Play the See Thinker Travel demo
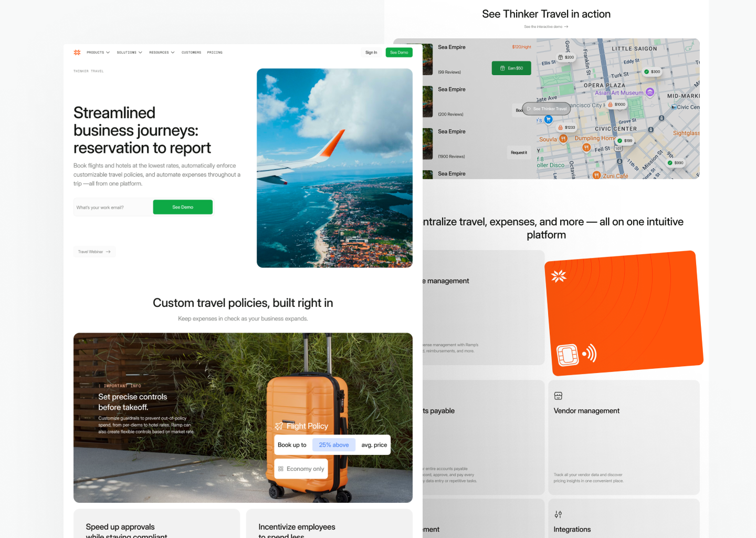 click(x=546, y=109)
